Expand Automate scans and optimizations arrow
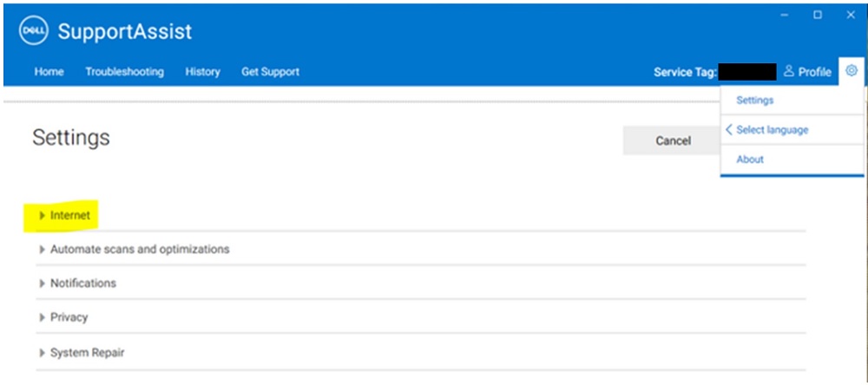 pyautogui.click(x=42, y=250)
